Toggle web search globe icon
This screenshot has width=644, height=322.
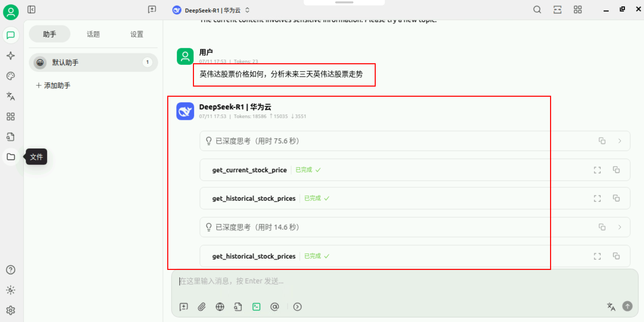click(220, 307)
